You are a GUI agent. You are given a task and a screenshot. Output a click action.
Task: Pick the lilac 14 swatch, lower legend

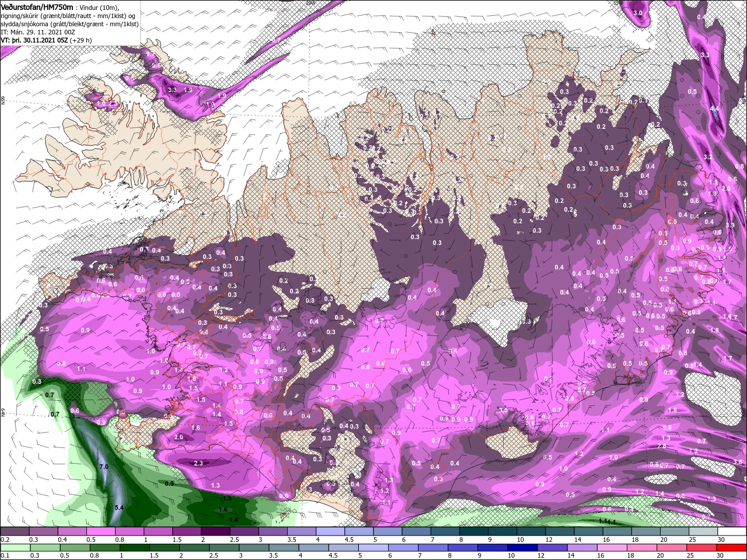click(582, 548)
